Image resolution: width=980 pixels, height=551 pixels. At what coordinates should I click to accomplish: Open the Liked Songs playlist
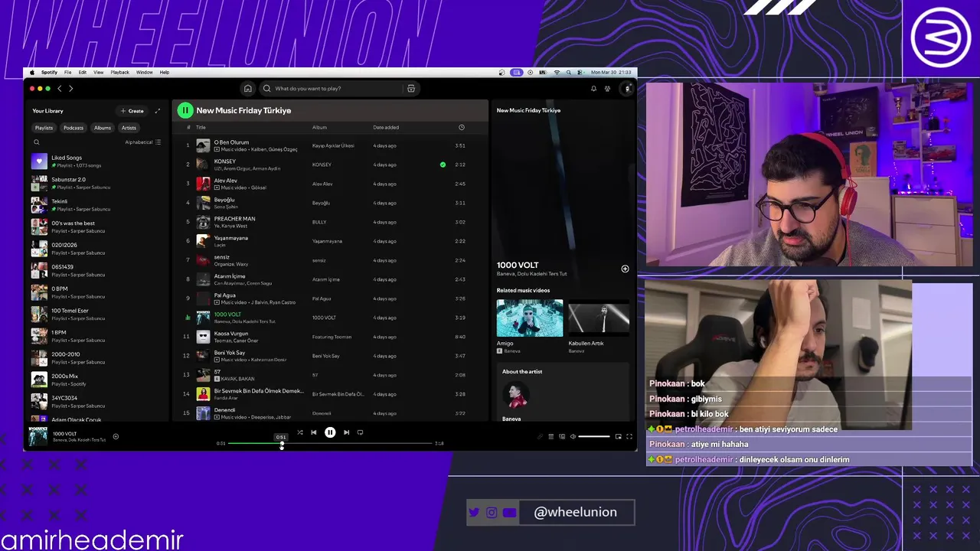pyautogui.click(x=96, y=161)
